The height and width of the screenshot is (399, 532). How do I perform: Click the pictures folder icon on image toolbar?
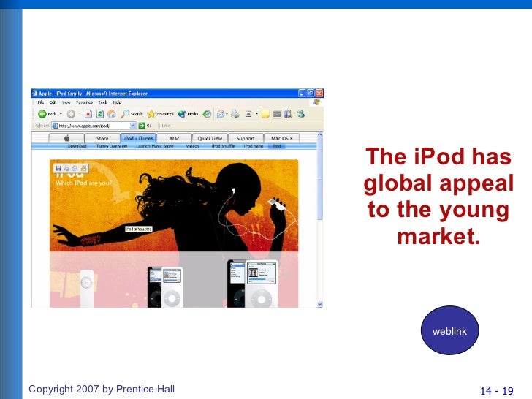pyautogui.click(x=83, y=168)
